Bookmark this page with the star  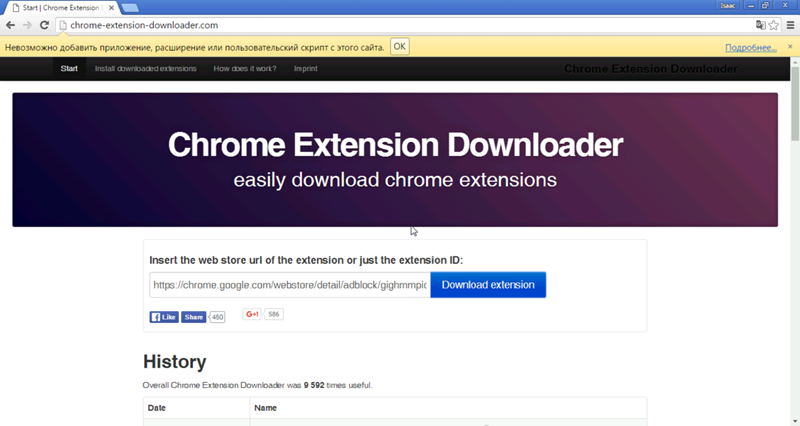(774, 25)
